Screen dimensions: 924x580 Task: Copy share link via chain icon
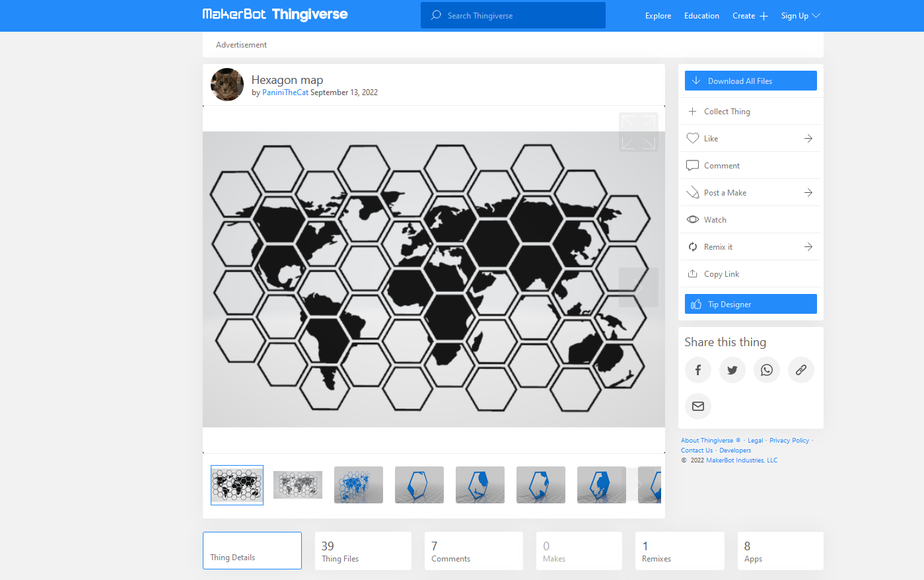click(801, 370)
